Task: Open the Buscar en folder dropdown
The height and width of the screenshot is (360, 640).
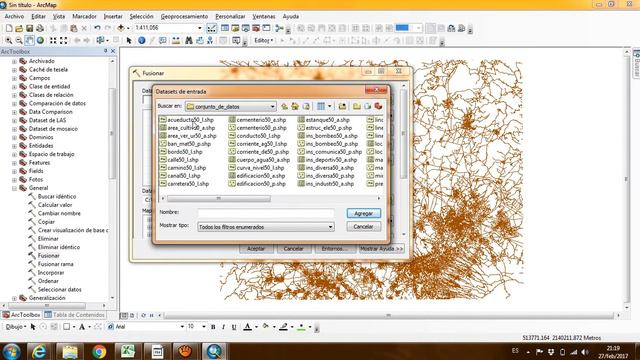Action: point(272,107)
